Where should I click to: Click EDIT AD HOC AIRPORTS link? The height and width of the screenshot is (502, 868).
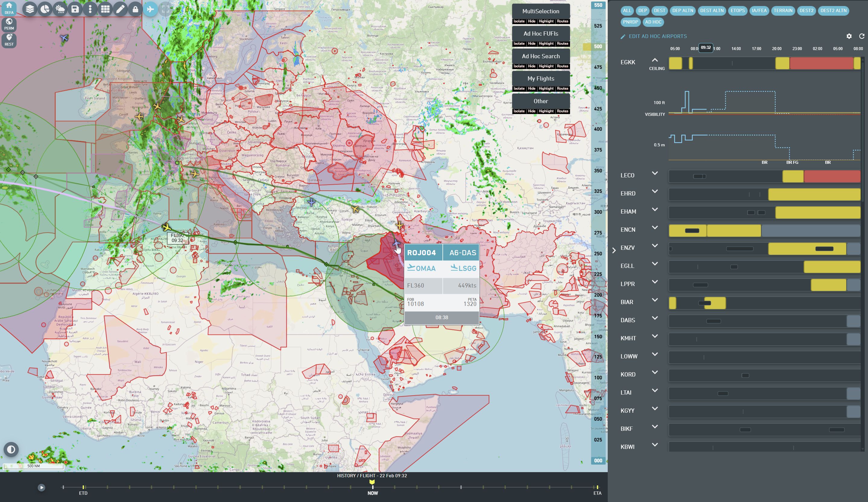(657, 36)
